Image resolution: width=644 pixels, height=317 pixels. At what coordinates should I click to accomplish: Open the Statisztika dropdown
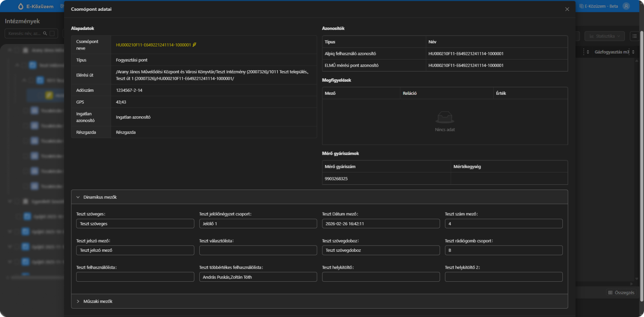click(x=605, y=36)
